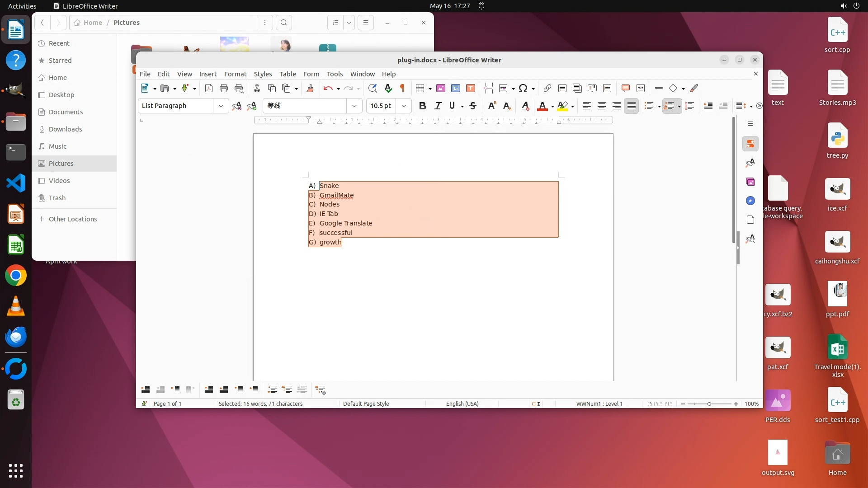
Task: Click the Insert Hyperlink chain icon
Action: 547,88
